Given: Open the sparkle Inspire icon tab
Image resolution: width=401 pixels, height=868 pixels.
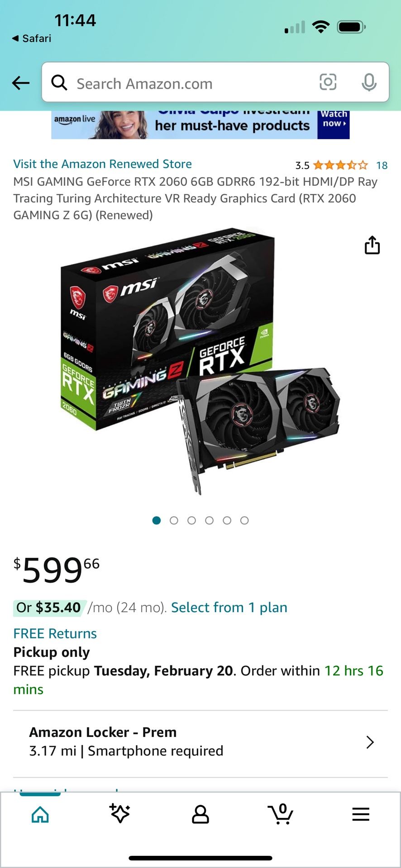Looking at the screenshot, I should point(120,813).
